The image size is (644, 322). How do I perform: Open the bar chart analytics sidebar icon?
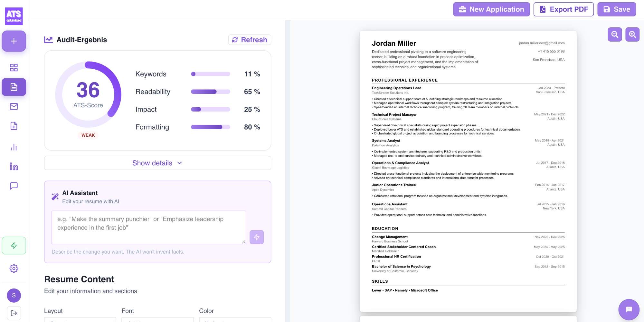pos(14,147)
